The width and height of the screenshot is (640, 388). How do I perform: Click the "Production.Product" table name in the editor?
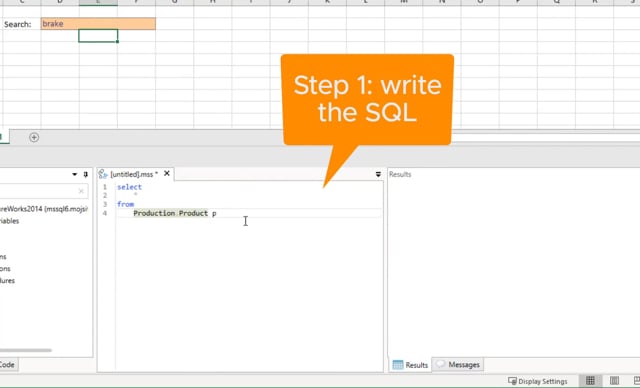click(x=171, y=213)
